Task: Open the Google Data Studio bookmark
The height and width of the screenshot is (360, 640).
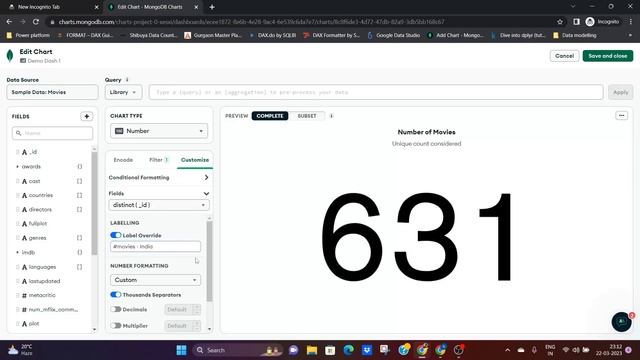Action: [x=394, y=36]
